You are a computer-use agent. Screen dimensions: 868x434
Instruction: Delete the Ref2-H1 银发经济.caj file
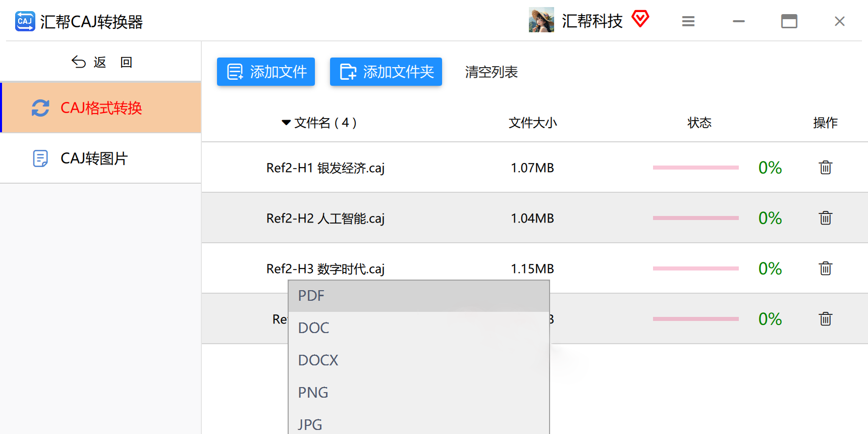[825, 168]
